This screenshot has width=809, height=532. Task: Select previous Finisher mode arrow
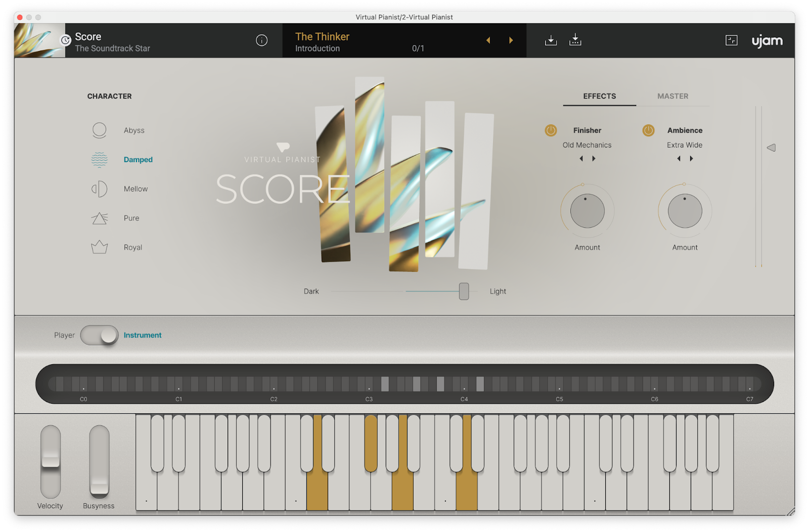pyautogui.click(x=581, y=159)
